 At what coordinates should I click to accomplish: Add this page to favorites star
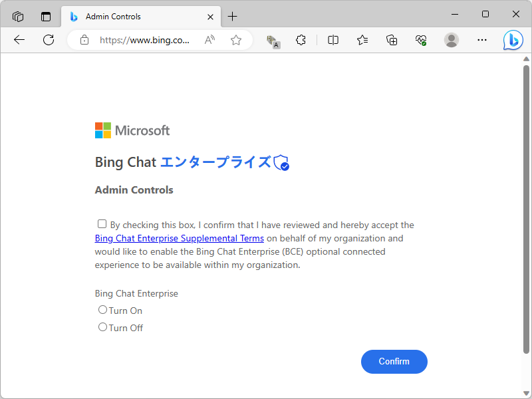click(x=236, y=40)
